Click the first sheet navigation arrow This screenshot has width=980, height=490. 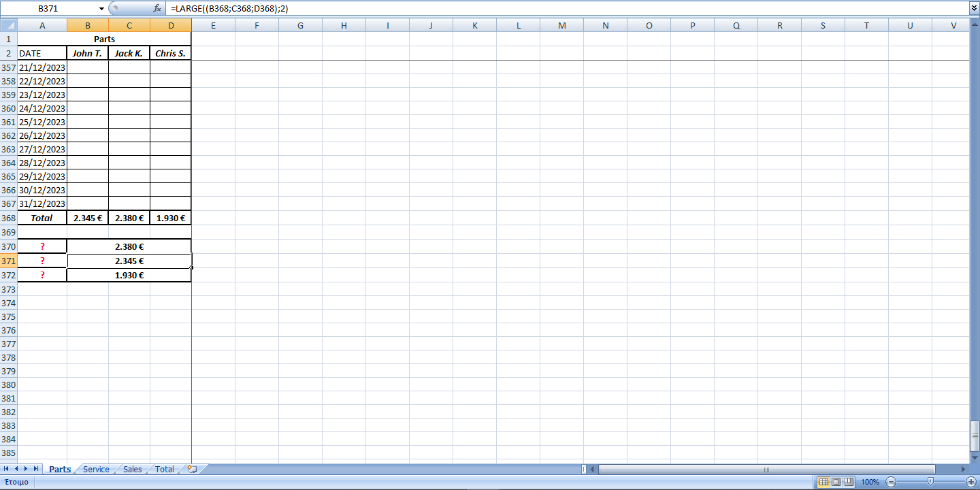[x=6, y=469]
